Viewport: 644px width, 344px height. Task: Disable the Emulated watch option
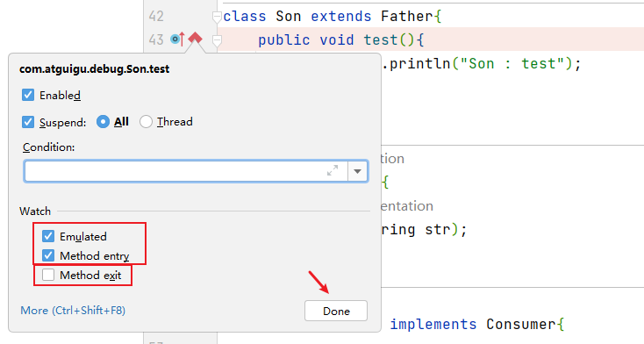48,236
